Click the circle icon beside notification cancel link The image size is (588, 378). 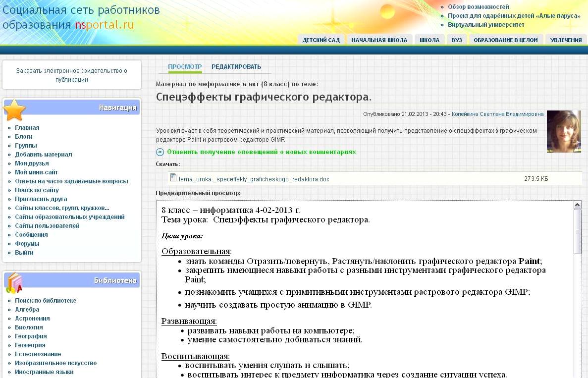coord(160,153)
